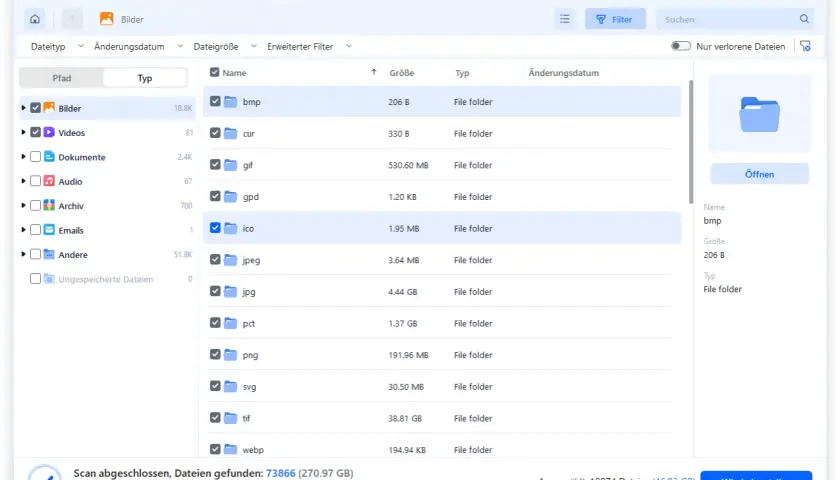
Task: Expand the Emails tree node arrow
Action: point(23,230)
